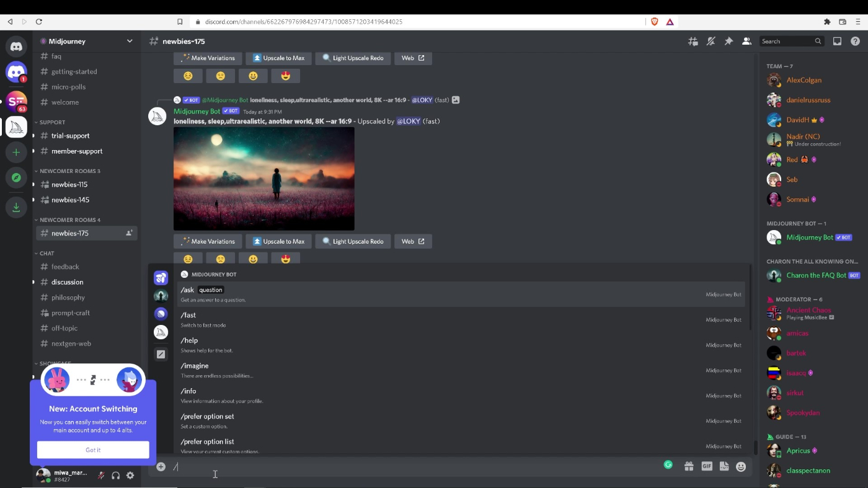Screen dimensions: 868x488
Task: Click the Add a Server plus icon
Action: [16, 152]
